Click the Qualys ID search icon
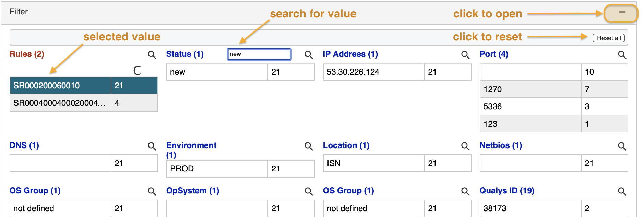This screenshot has width=644, height=217. pyautogui.click(x=622, y=191)
